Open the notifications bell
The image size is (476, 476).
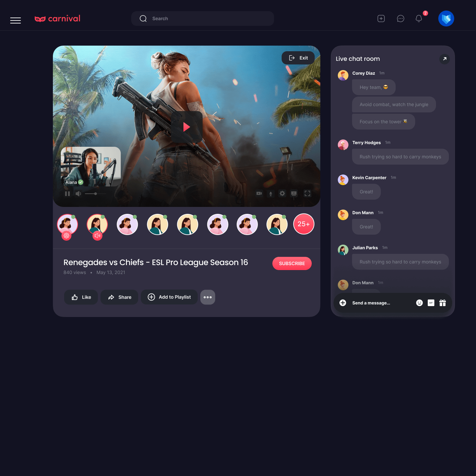point(419,19)
